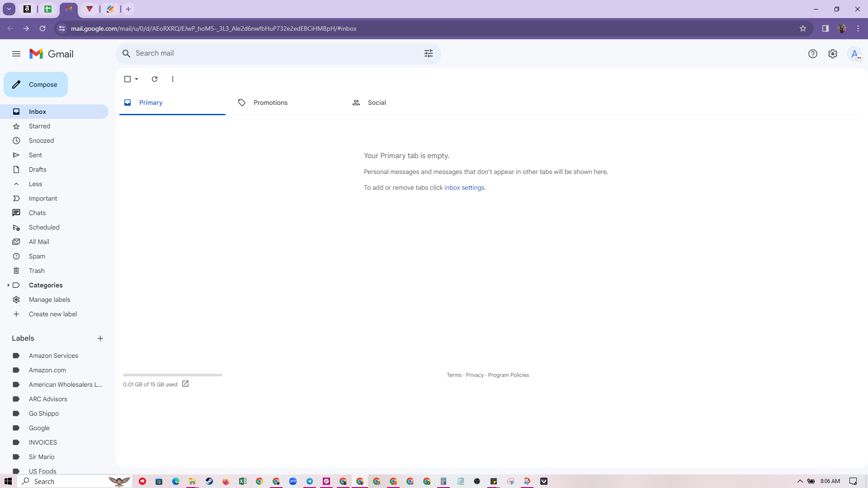Open the Chrome profile picture
Screen dimensions: 868x488
tap(842, 28)
